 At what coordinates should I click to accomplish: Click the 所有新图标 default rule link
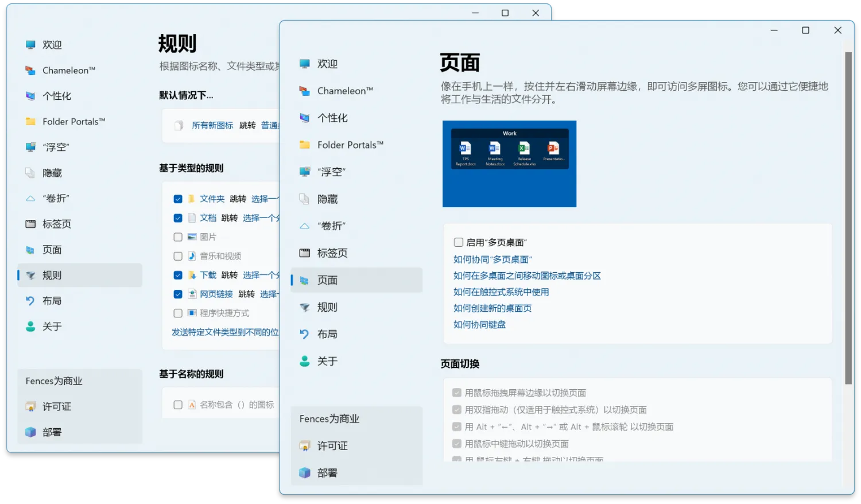(212, 125)
